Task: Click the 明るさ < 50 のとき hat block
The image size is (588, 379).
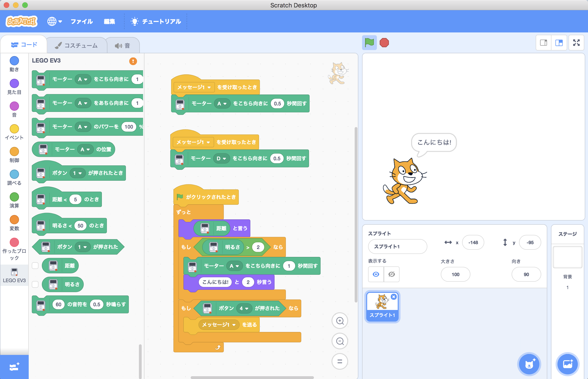Action: tap(69, 225)
